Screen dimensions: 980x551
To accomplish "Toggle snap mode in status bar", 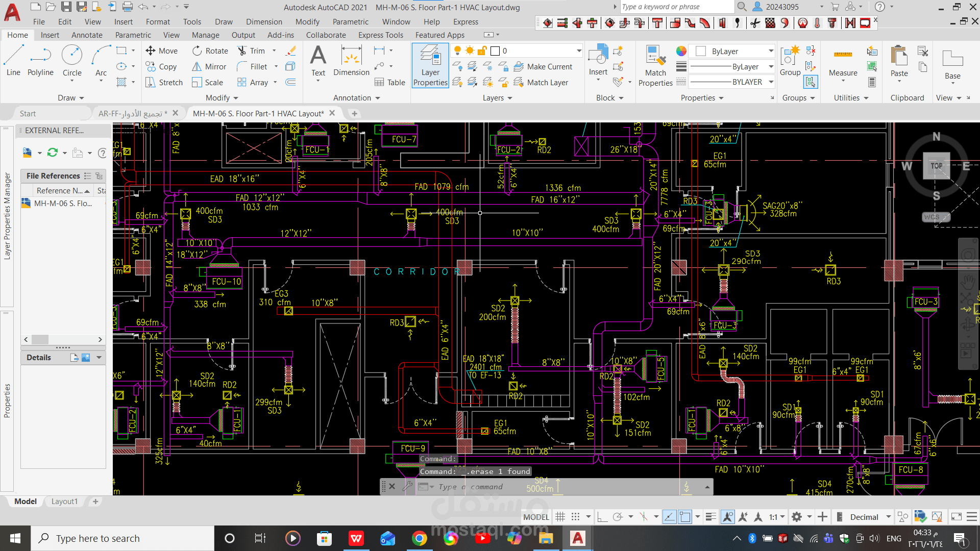I will coord(575,517).
